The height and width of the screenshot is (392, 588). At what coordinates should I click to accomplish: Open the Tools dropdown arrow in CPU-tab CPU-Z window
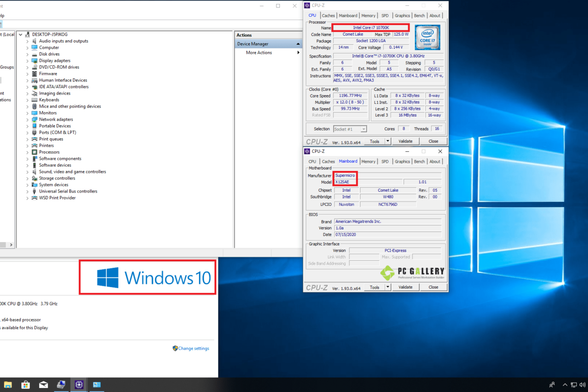pos(388,141)
